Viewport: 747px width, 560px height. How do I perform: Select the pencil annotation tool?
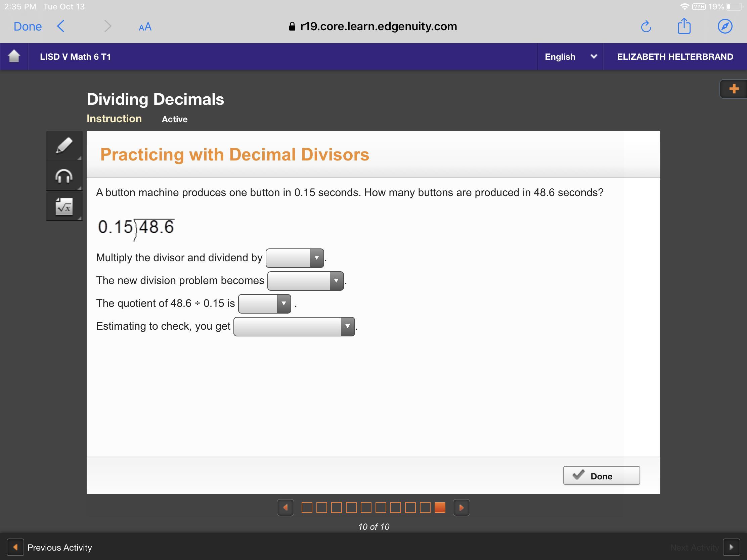click(64, 145)
